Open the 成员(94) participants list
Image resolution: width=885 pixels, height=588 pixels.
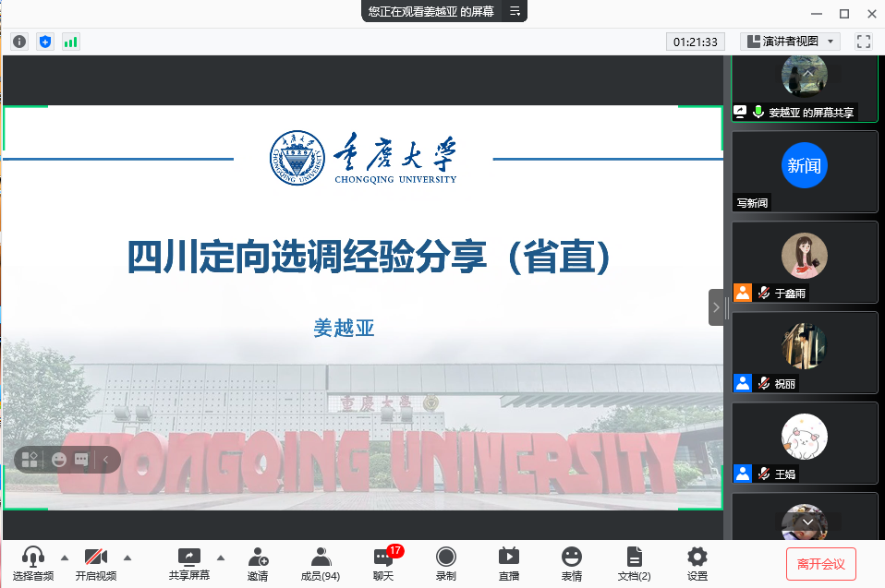[x=320, y=562]
